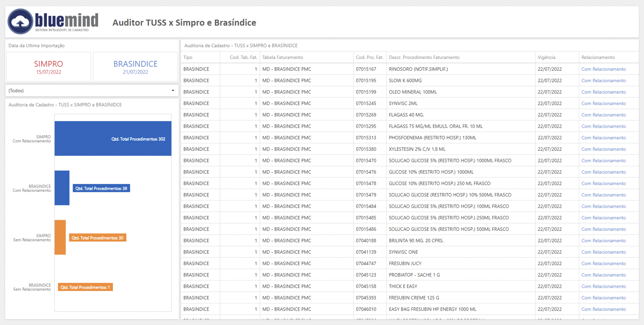The width and height of the screenshot is (644, 325).
Task: Open Com Relacionamento link for SYNVISC 2ML
Action: (x=604, y=103)
